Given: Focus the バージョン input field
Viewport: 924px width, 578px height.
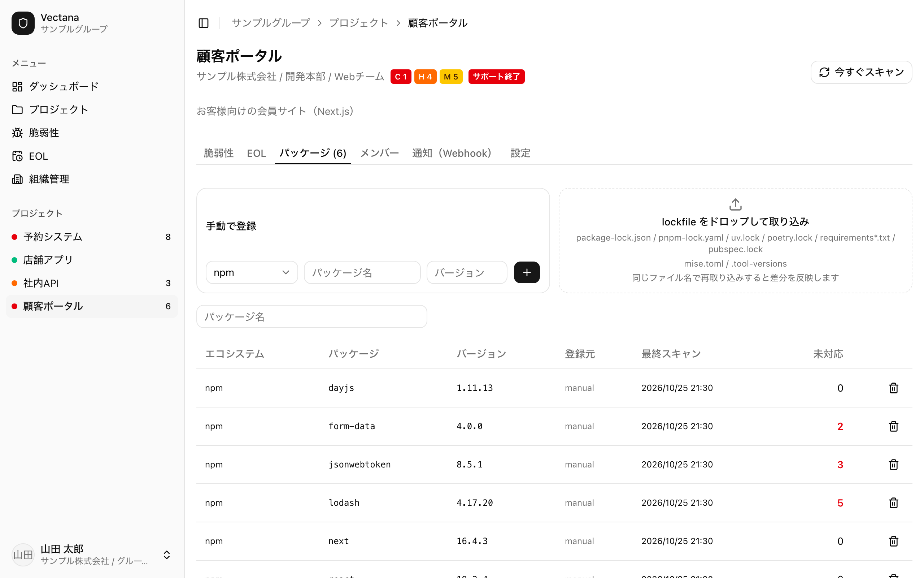Looking at the screenshot, I should tap(467, 272).
